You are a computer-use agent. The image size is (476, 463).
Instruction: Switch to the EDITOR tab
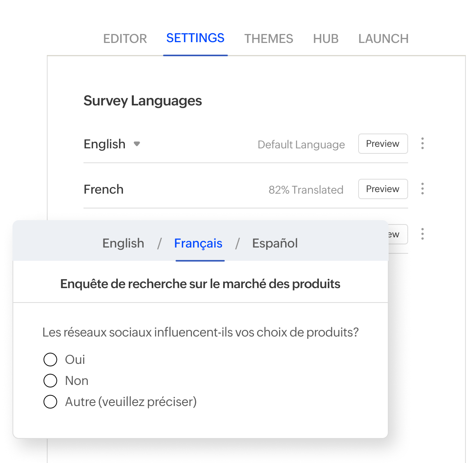coord(125,39)
